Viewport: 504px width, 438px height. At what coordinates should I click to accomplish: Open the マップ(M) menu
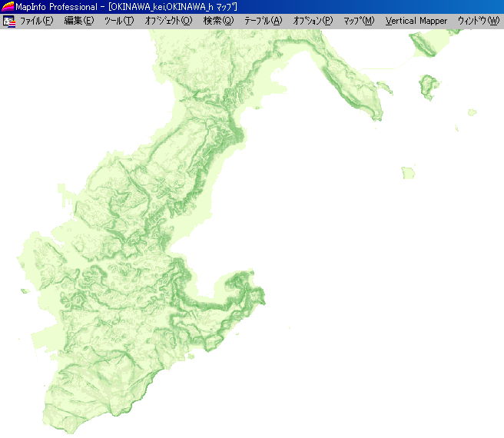359,21
